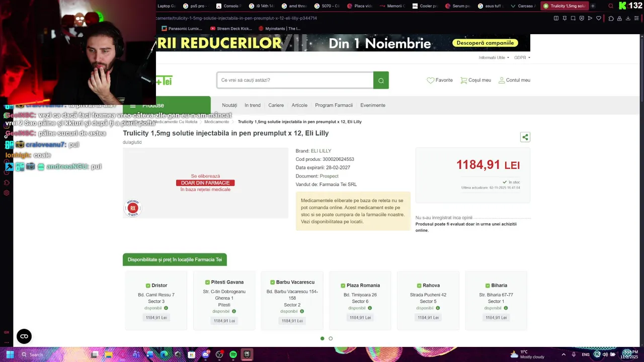Click the Ce vrei să cauți astazi search field
Viewport: 644px width, 362px height.
click(x=295, y=80)
